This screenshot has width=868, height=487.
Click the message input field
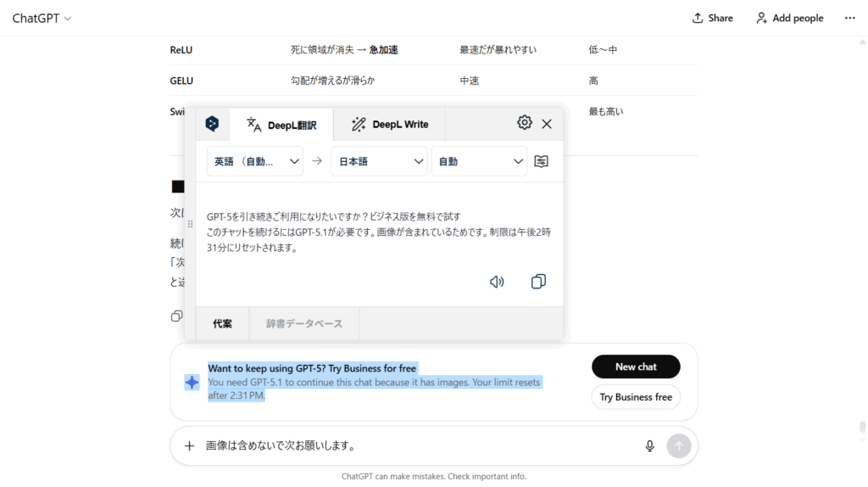coord(415,445)
